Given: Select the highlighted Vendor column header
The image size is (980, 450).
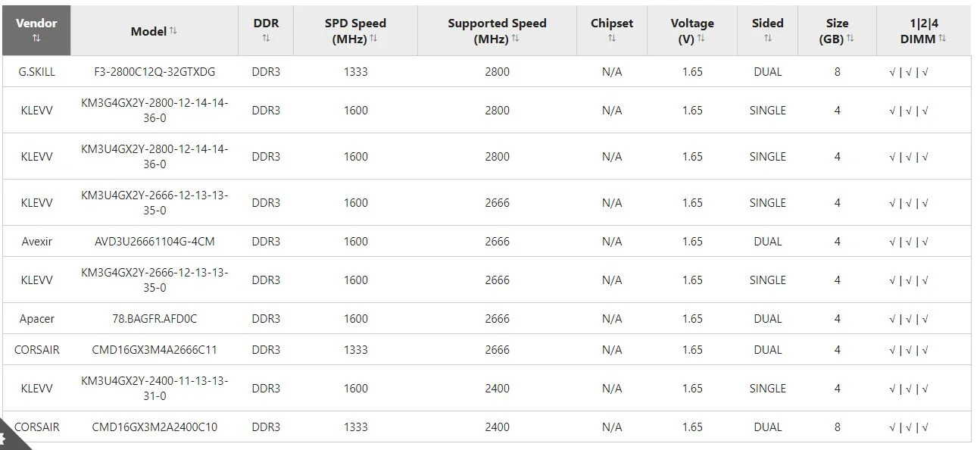Looking at the screenshot, I should click(x=36, y=23).
